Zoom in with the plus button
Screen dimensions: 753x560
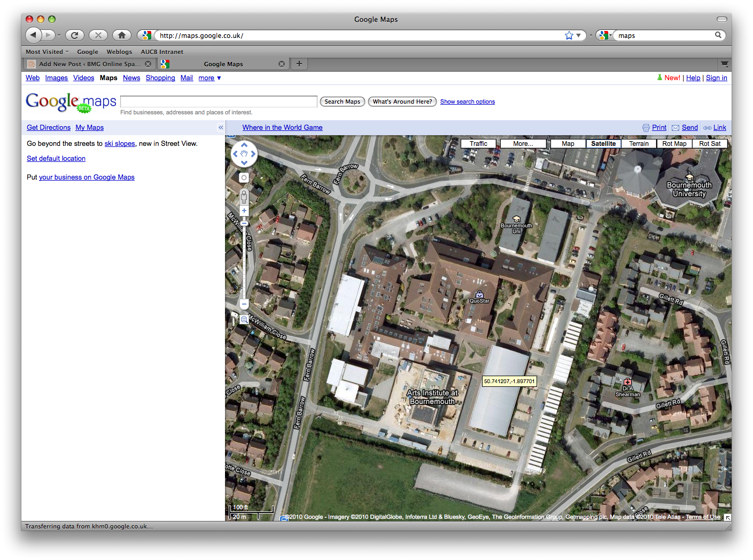click(244, 211)
